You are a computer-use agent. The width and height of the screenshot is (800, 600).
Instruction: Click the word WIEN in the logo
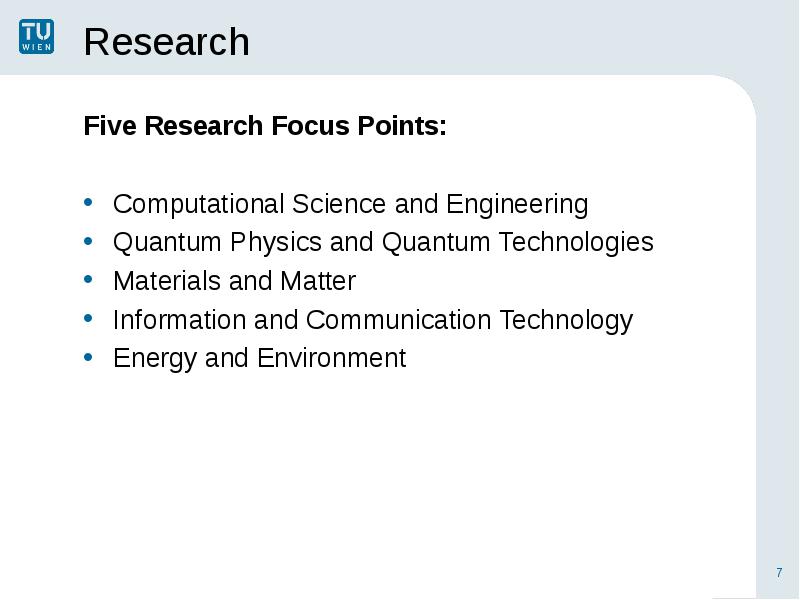point(37,47)
